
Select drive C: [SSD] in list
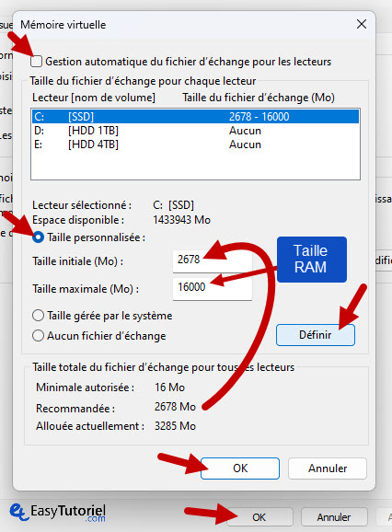(195, 117)
